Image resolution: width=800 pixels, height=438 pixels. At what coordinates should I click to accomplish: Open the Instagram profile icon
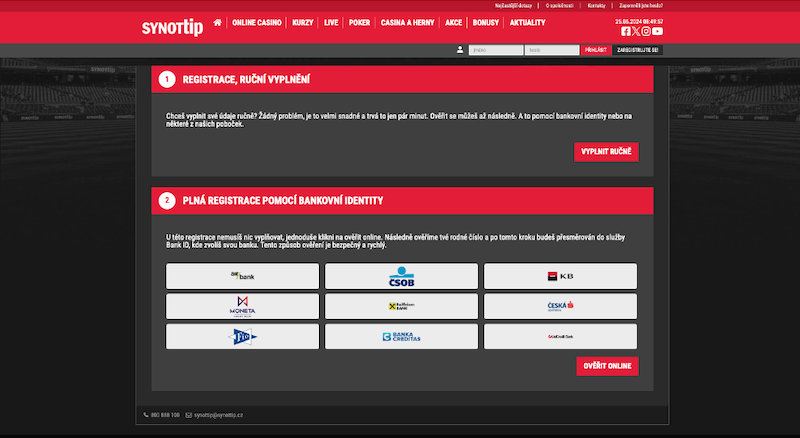(646, 31)
